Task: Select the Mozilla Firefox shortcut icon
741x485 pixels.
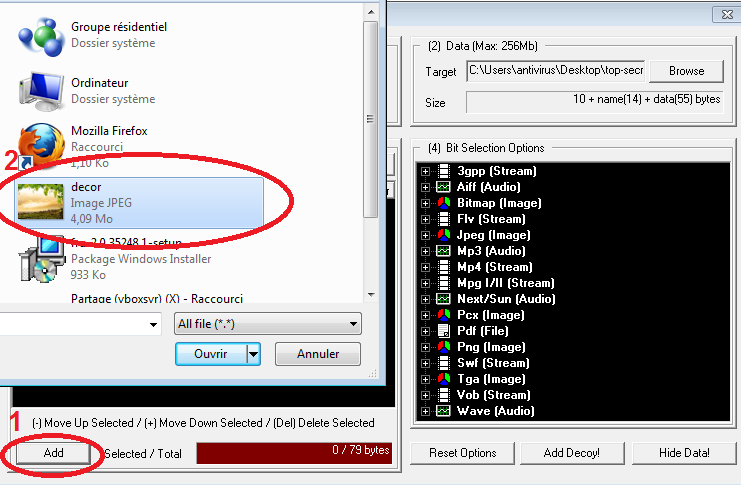Action: (x=41, y=146)
